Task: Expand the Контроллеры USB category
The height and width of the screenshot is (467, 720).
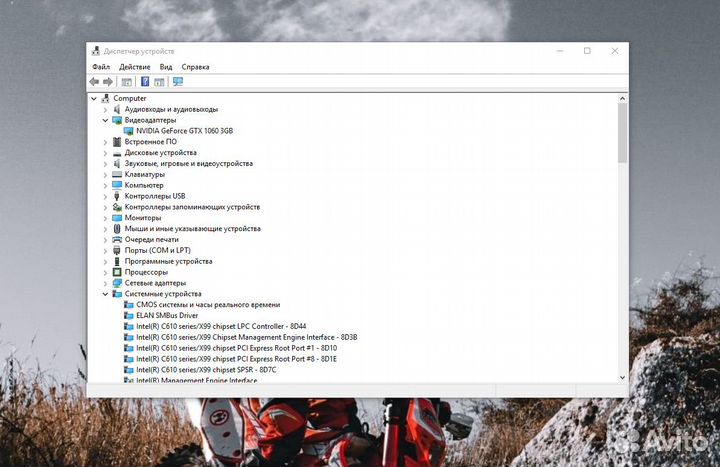Action: pos(106,196)
